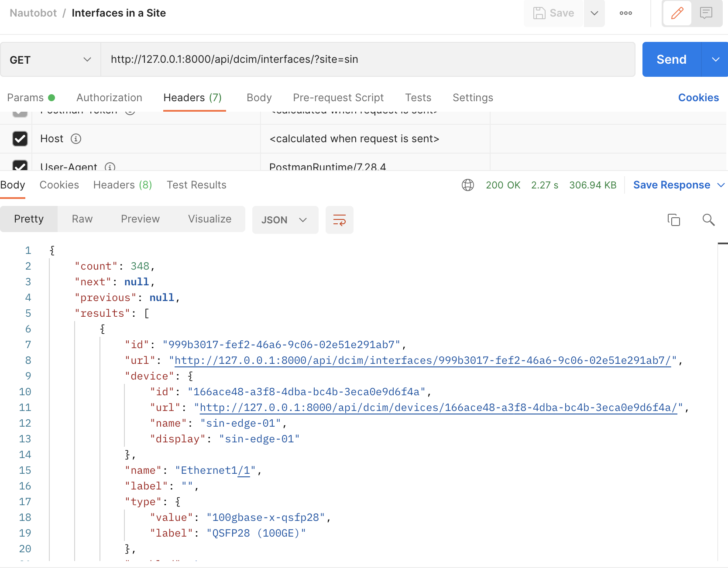
Task: Toggle the Postman-Token header checkbox
Action: [x=20, y=113]
